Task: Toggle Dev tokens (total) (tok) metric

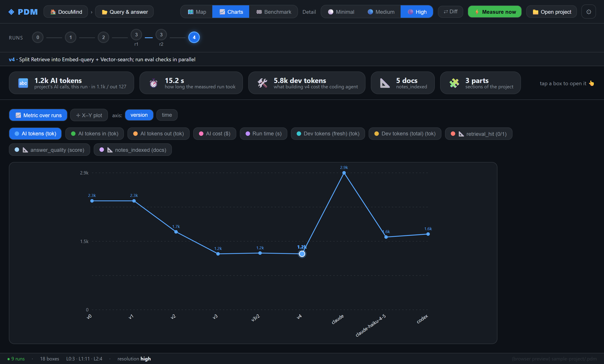Action: pos(405,134)
